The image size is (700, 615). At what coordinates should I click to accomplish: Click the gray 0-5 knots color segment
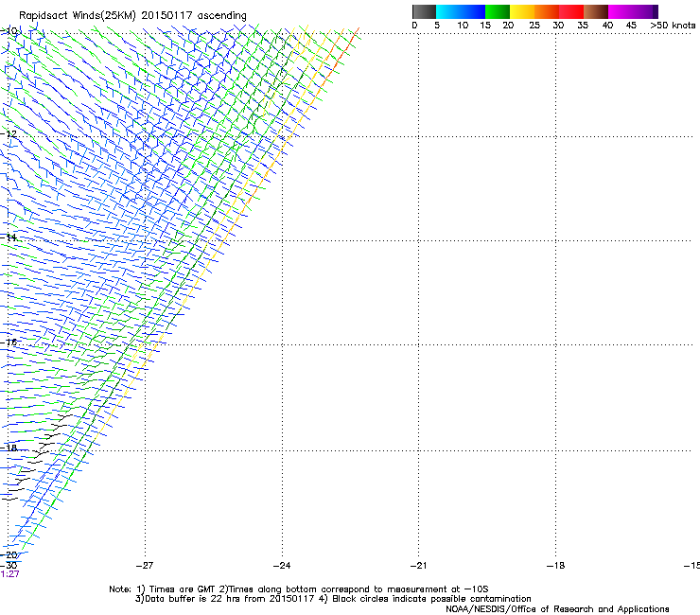(x=425, y=11)
